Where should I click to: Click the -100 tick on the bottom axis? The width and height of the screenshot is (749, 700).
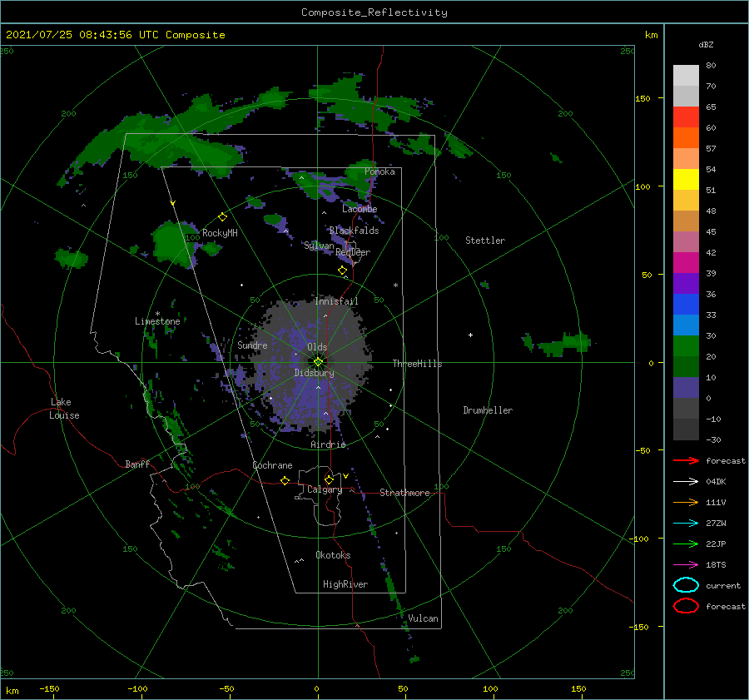pyautogui.click(x=137, y=688)
